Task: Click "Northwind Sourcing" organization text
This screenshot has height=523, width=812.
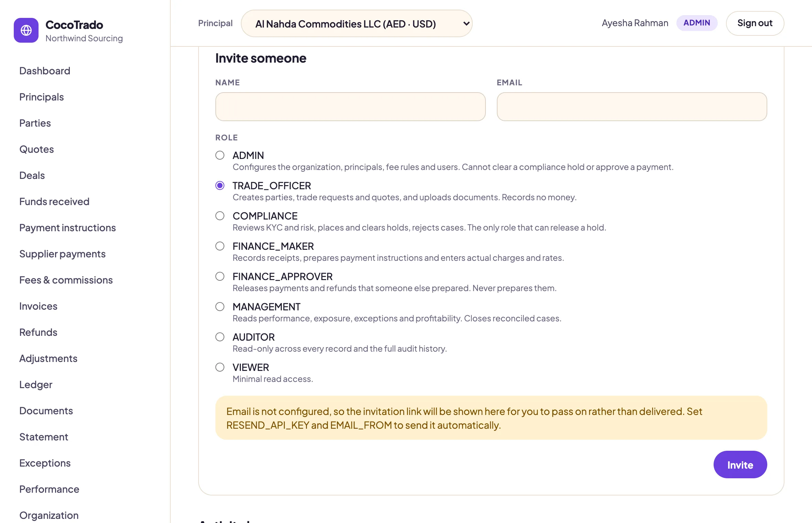Action: (84, 38)
